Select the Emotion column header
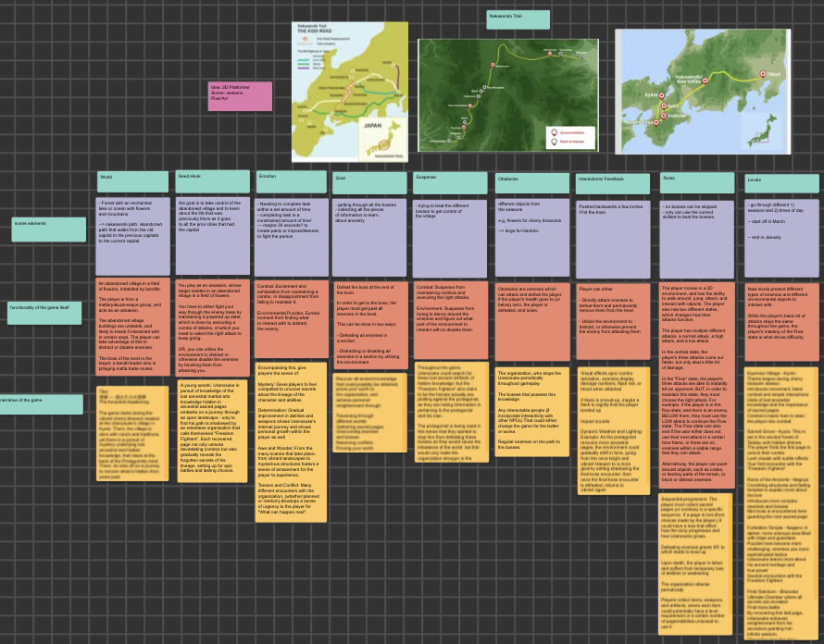The image size is (824, 644). pyautogui.click(x=291, y=182)
